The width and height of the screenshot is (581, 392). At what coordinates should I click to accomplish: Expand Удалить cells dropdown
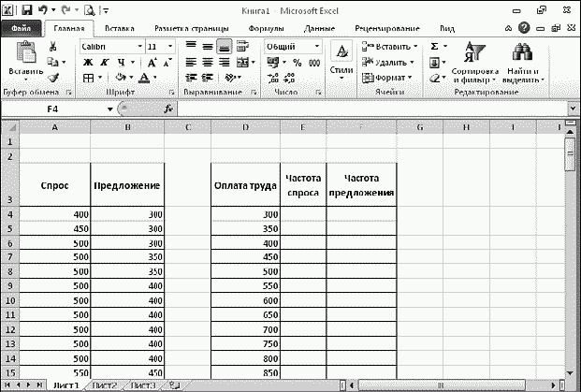point(412,63)
